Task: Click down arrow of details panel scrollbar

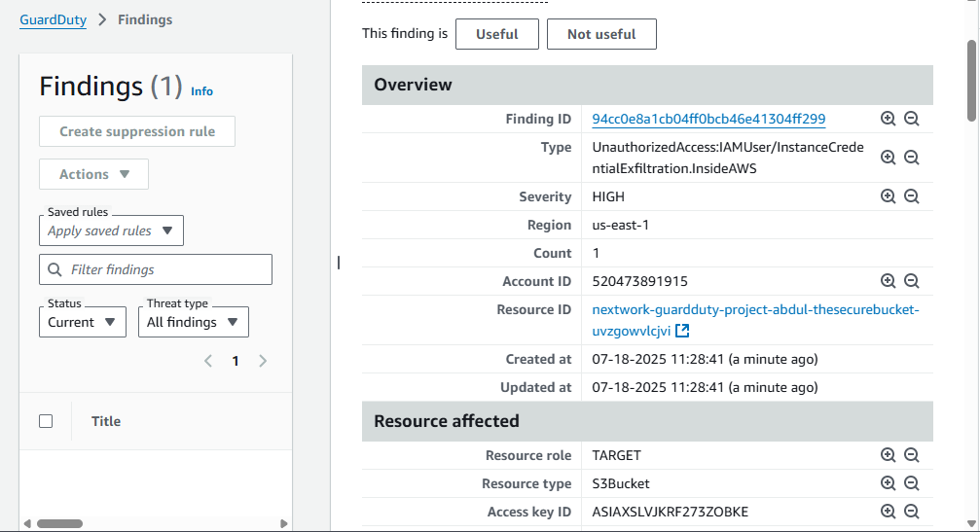Action: 971,523
